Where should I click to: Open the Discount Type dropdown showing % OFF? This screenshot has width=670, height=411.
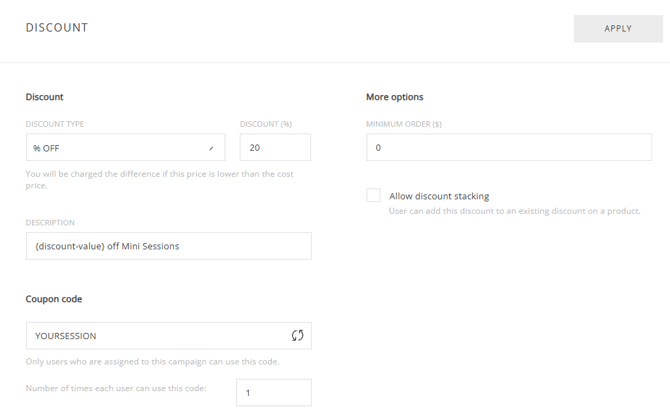tap(125, 148)
